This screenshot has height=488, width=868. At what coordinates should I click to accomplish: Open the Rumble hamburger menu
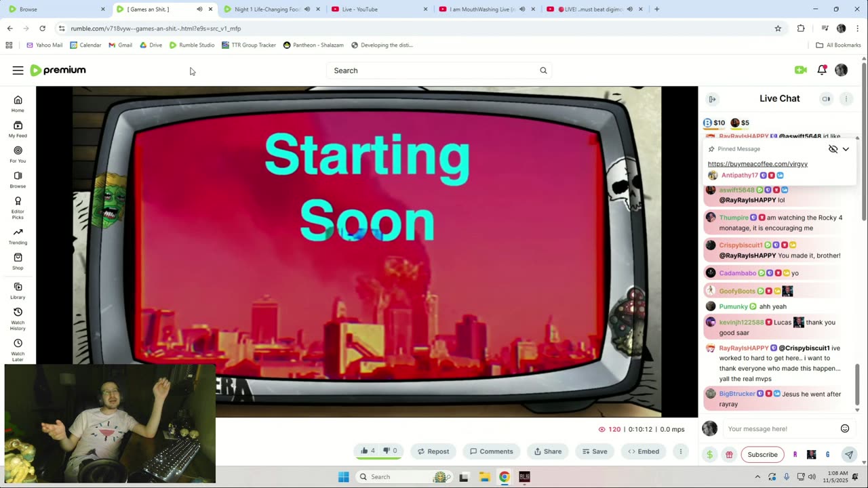pyautogui.click(x=18, y=70)
